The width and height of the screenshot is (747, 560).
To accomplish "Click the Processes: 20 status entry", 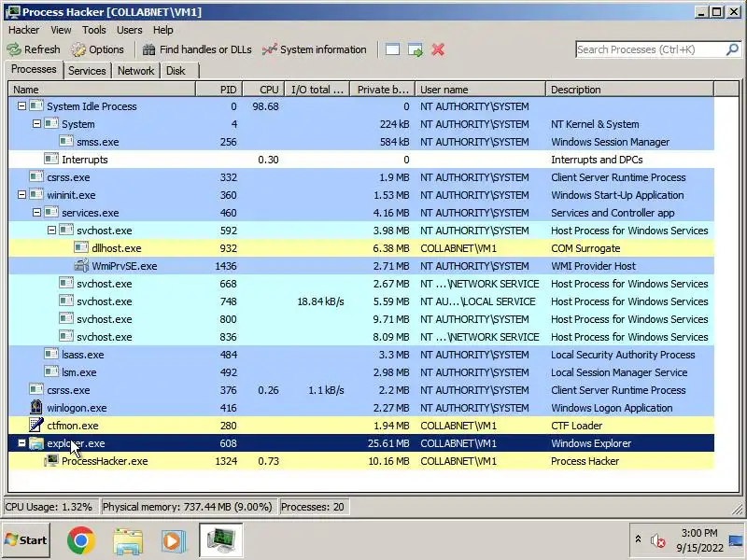I will (x=313, y=506).
